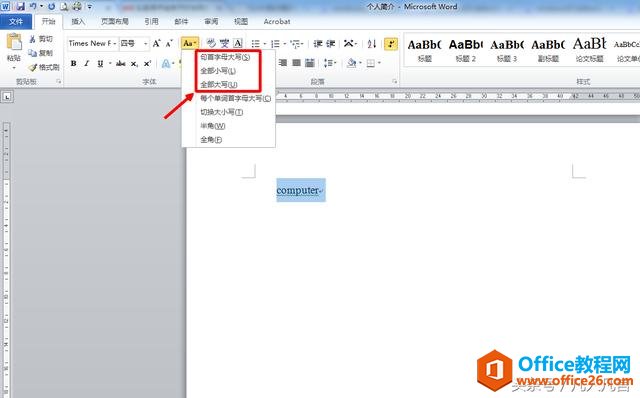The width and height of the screenshot is (640, 398).
Task: Toggle Show/Hide paragraph marks button
Action: [391, 43]
